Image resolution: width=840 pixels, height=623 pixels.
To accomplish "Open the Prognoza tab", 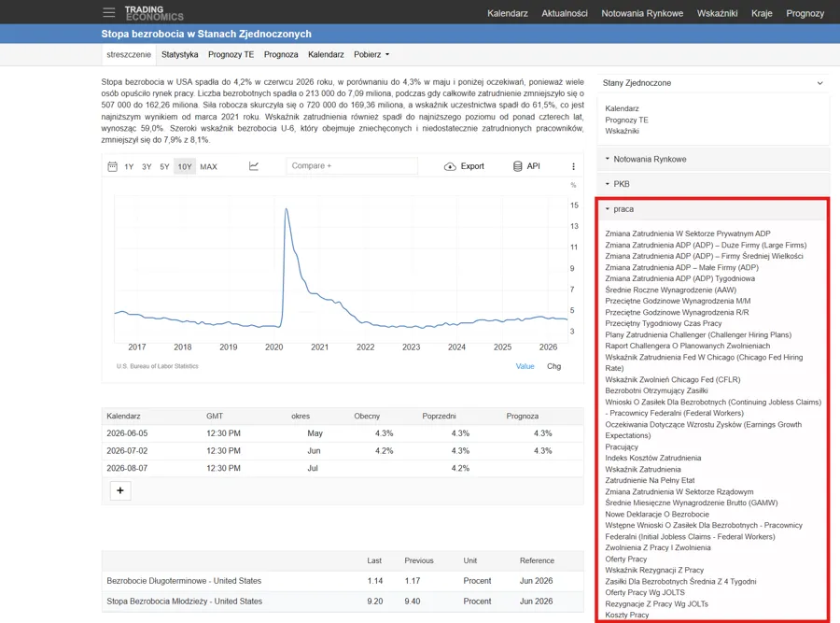I will click(x=281, y=55).
